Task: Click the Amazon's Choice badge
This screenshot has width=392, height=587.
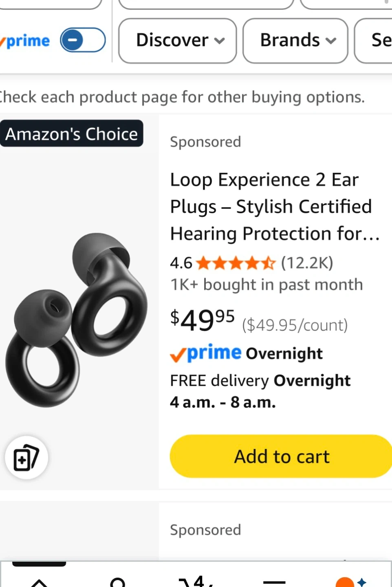Action: click(72, 134)
